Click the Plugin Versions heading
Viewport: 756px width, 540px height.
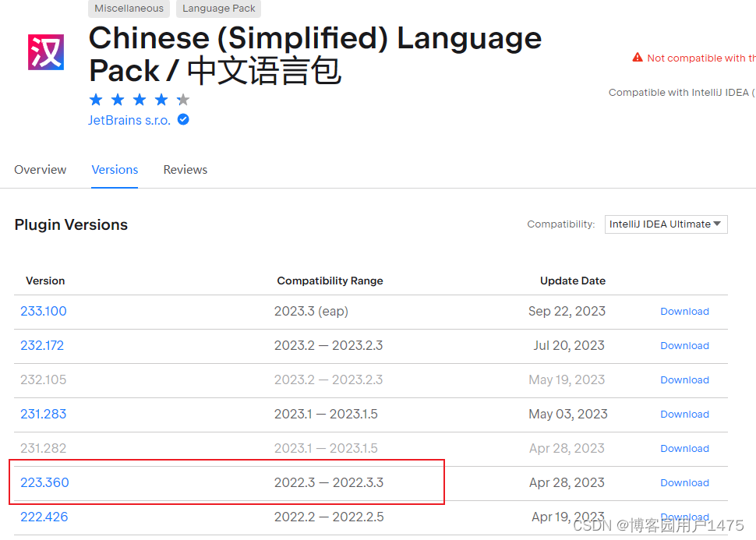[71, 224]
